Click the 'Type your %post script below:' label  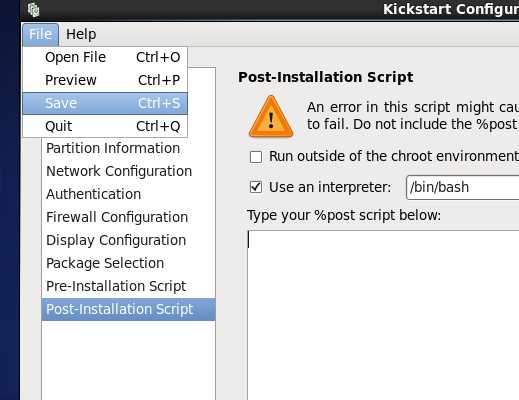pyautogui.click(x=344, y=215)
